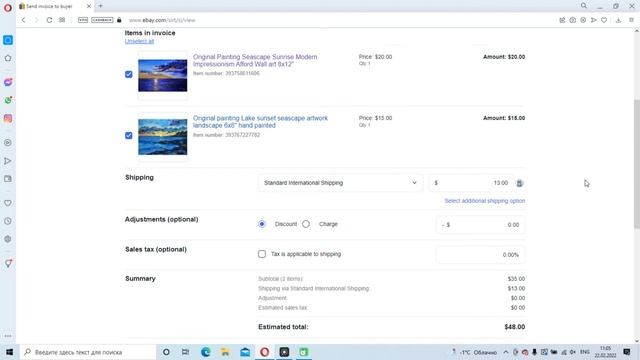
Task: Click Select additional shipping option link
Action: pyautogui.click(x=484, y=201)
